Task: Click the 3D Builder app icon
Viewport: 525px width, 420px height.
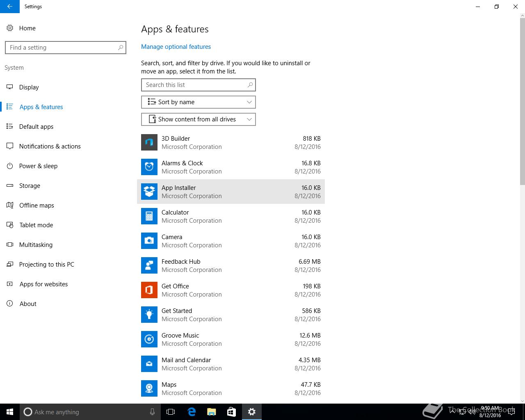Action: (x=149, y=142)
